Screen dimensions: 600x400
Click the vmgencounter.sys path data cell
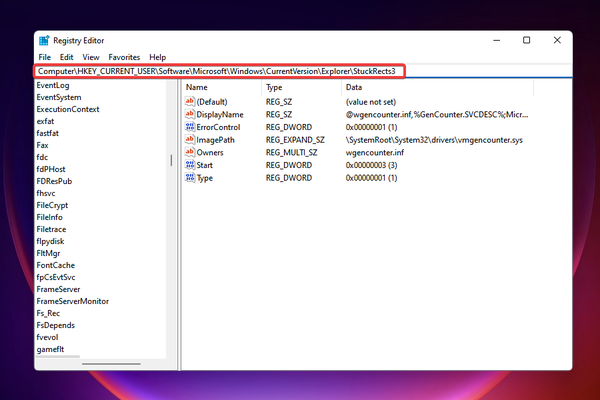(434, 140)
